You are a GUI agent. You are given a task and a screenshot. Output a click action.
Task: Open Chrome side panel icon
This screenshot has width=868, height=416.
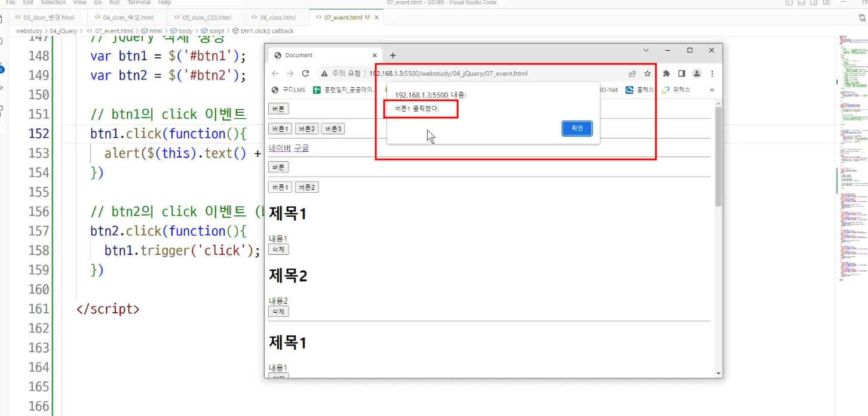pos(681,74)
